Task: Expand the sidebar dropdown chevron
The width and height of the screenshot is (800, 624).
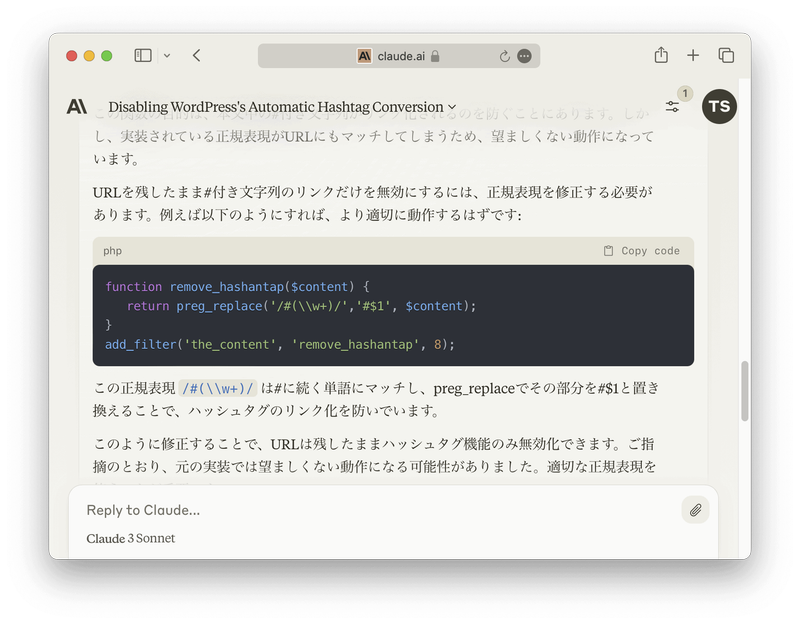Action: click(x=167, y=56)
